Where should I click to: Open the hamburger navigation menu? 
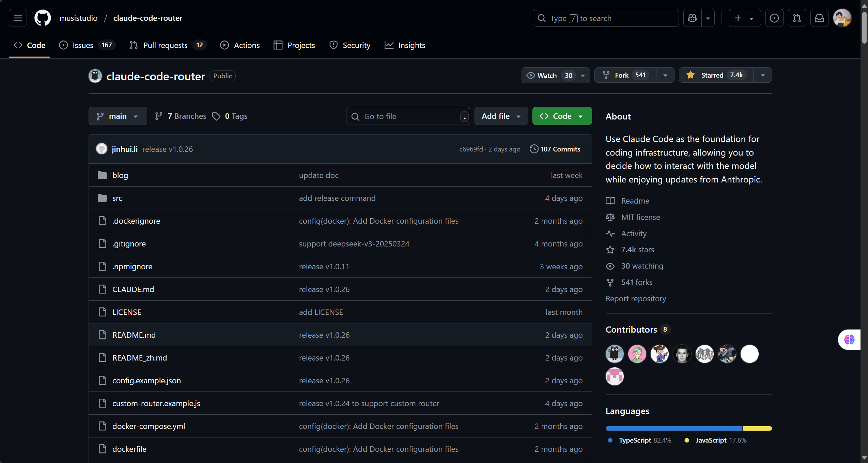[18, 18]
